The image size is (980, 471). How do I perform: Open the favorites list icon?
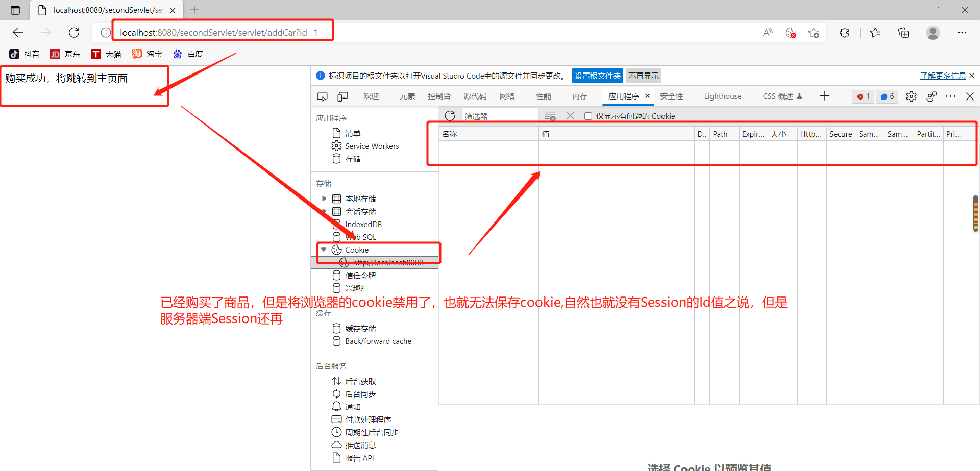875,33
